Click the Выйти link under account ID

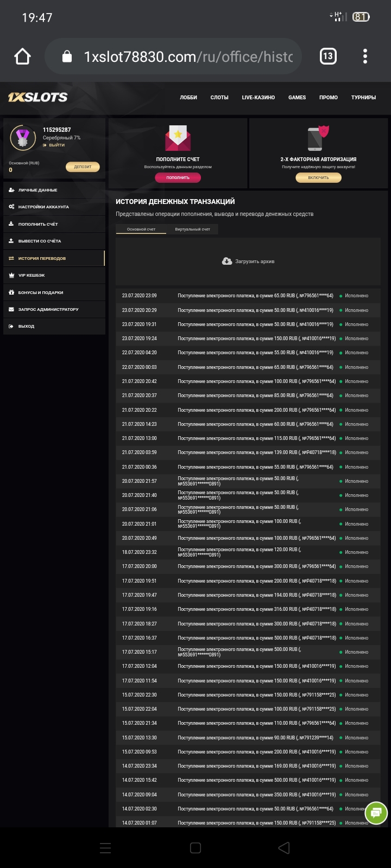click(x=56, y=145)
